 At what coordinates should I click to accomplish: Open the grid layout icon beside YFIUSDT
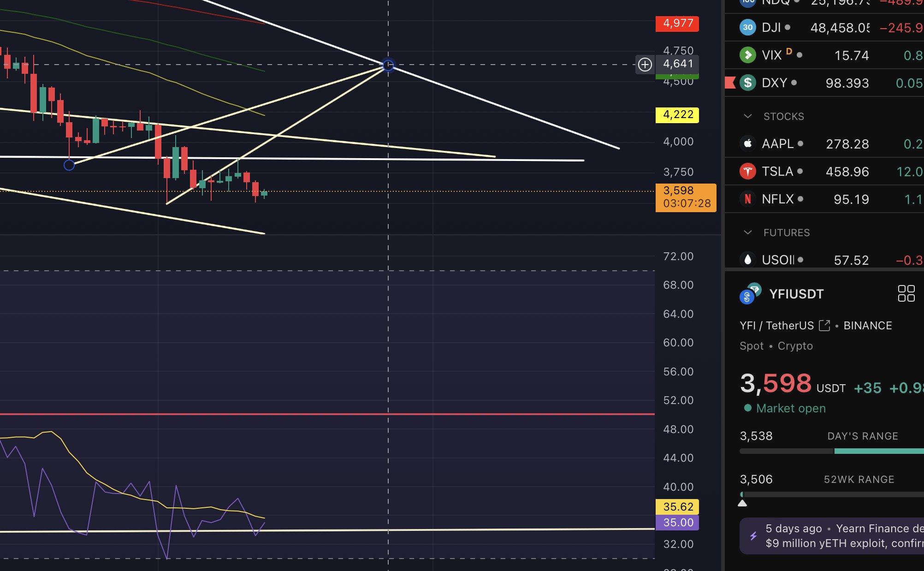click(x=906, y=293)
